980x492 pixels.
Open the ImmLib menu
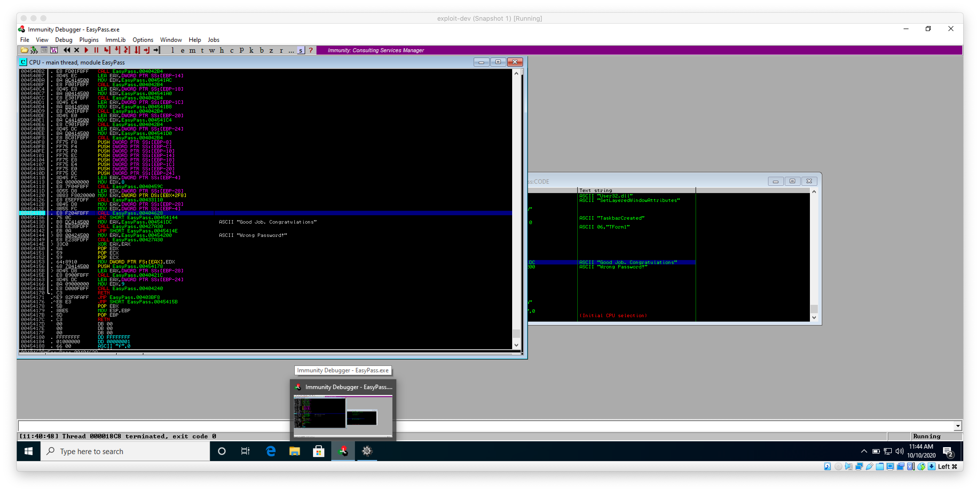pos(115,40)
